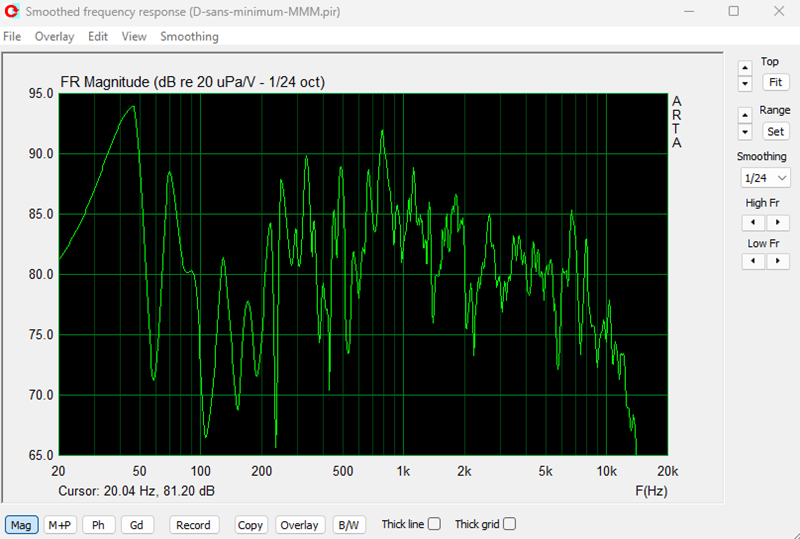Viewport: 800px width, 539px height.
Task: Open the View menu
Action: 134,37
